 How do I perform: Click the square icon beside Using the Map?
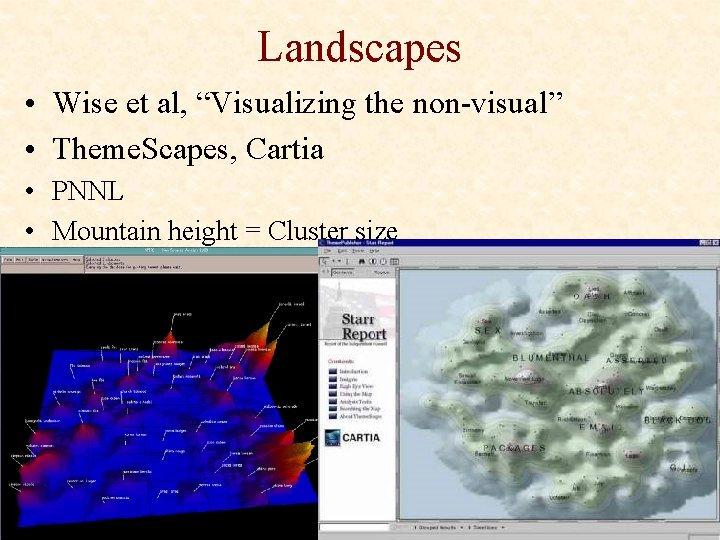[333, 394]
